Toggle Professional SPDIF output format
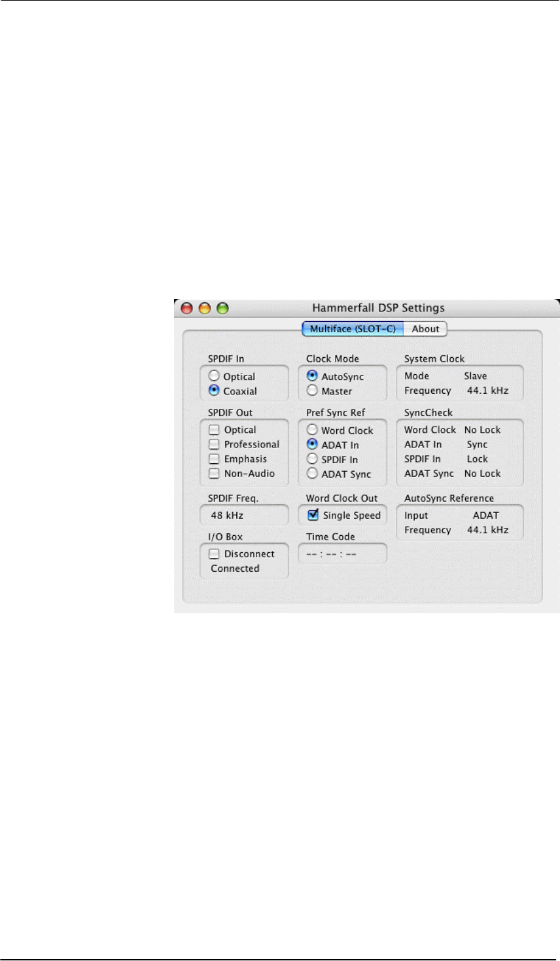This screenshot has width=560, height=961. click(214, 444)
